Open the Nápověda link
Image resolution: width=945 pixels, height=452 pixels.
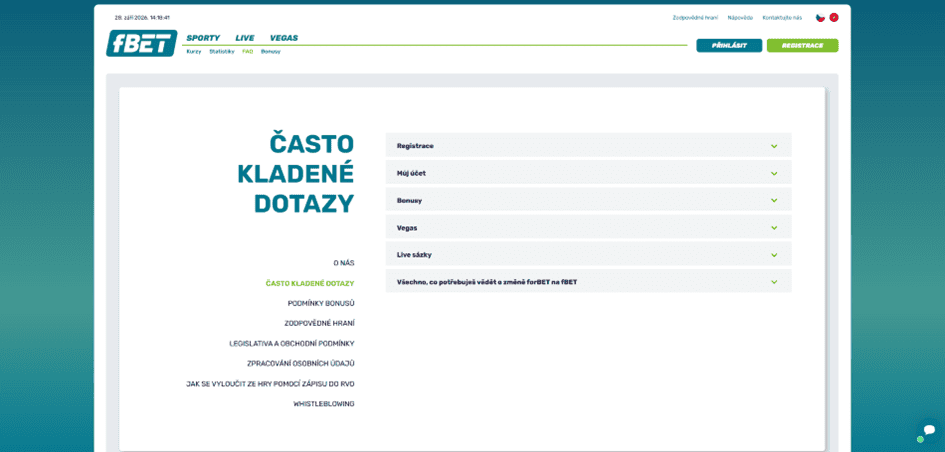(740, 17)
